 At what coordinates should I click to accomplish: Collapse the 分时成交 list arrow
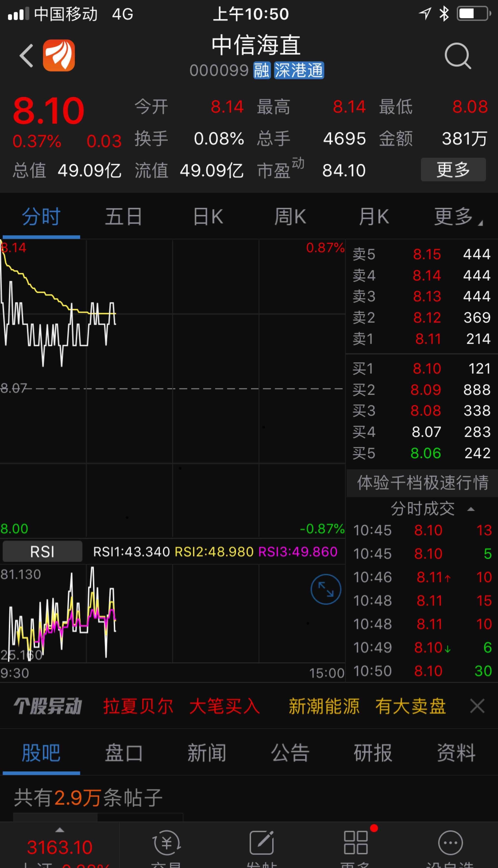tap(471, 509)
